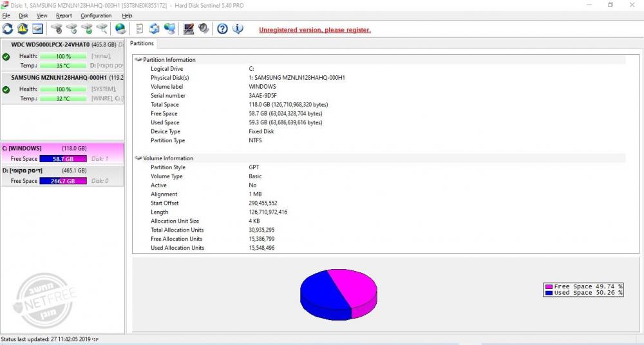Click the magenta Free Space legend swatch

click(x=549, y=286)
